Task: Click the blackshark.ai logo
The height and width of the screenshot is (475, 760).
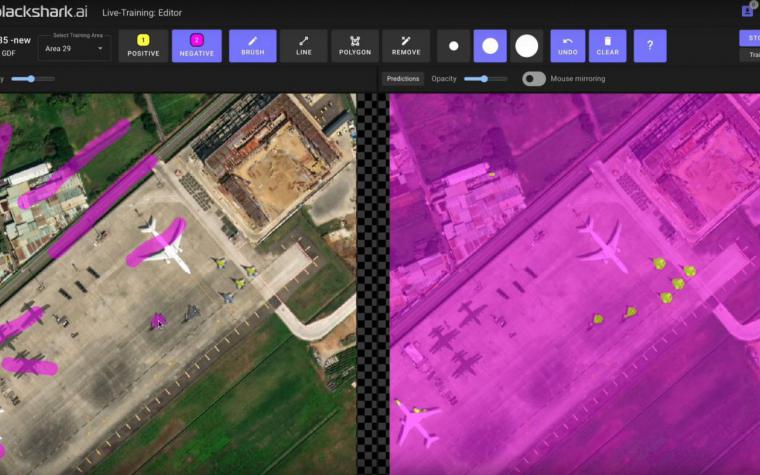Action: pos(44,12)
